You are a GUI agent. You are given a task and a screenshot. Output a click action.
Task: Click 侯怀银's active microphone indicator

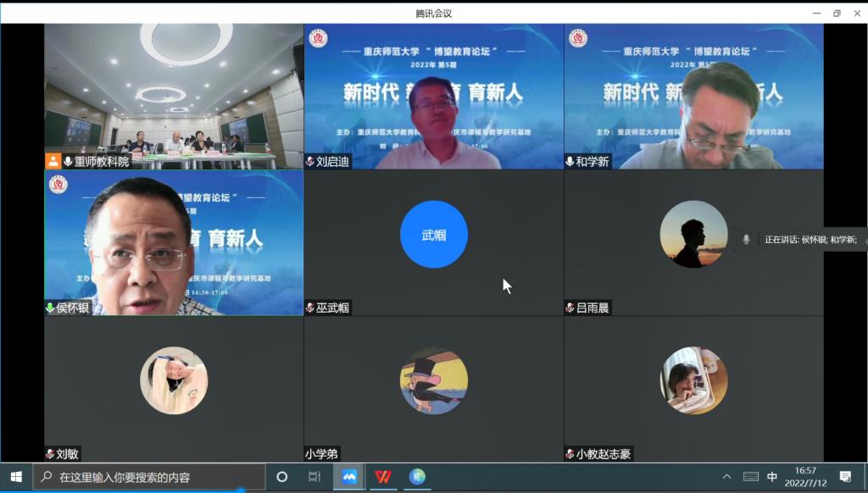[x=51, y=307]
